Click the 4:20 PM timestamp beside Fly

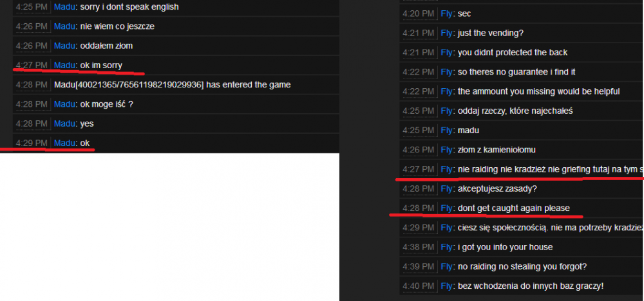(418, 14)
